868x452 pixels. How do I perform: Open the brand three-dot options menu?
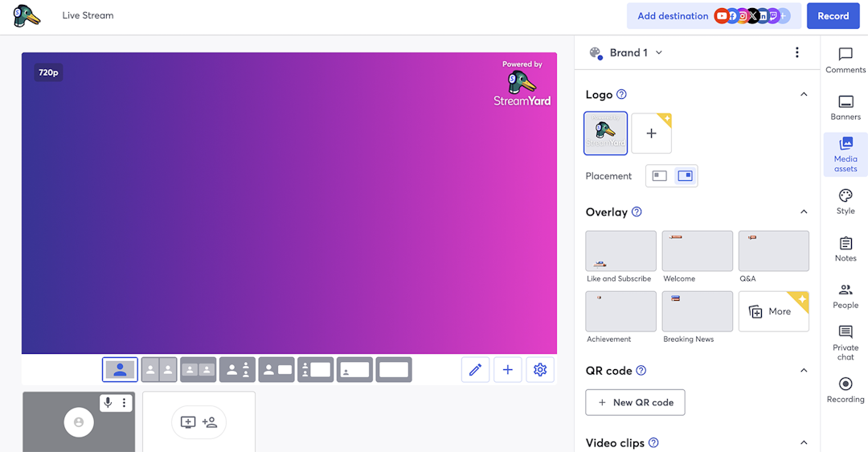tap(796, 52)
